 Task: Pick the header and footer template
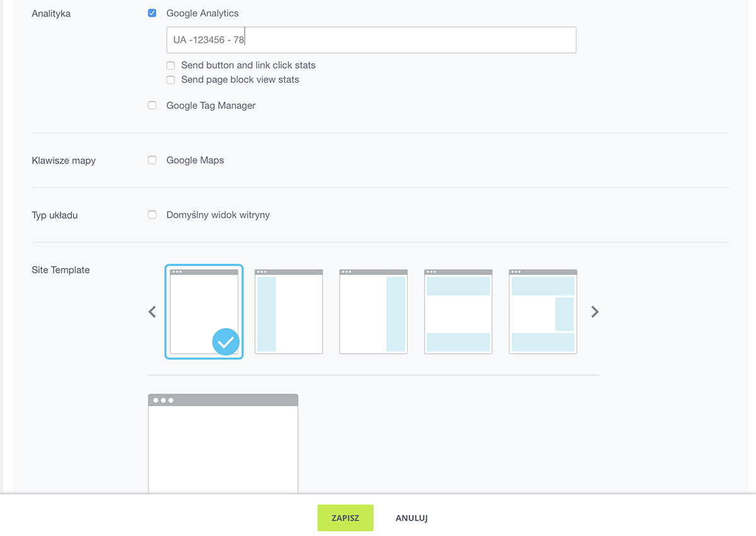click(x=458, y=312)
